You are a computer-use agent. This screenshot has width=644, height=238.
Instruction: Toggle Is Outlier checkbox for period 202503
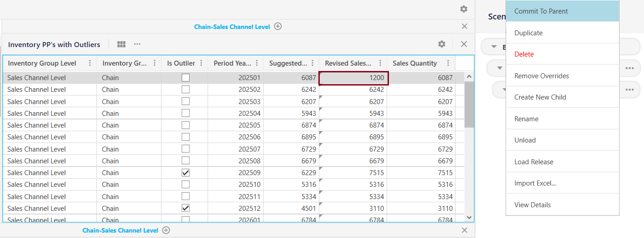185,101
